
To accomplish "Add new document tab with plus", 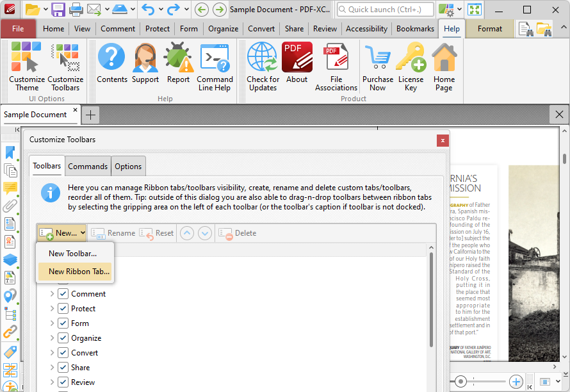I will coord(90,115).
